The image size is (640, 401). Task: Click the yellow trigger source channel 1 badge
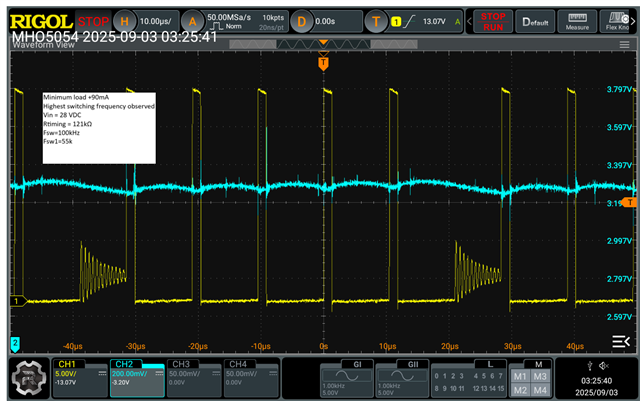pyautogui.click(x=396, y=22)
